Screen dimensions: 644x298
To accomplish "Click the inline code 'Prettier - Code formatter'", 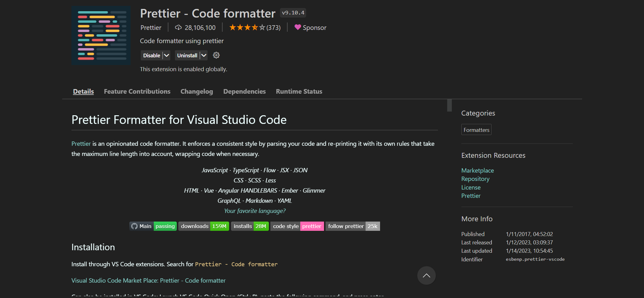I will coord(236,264).
